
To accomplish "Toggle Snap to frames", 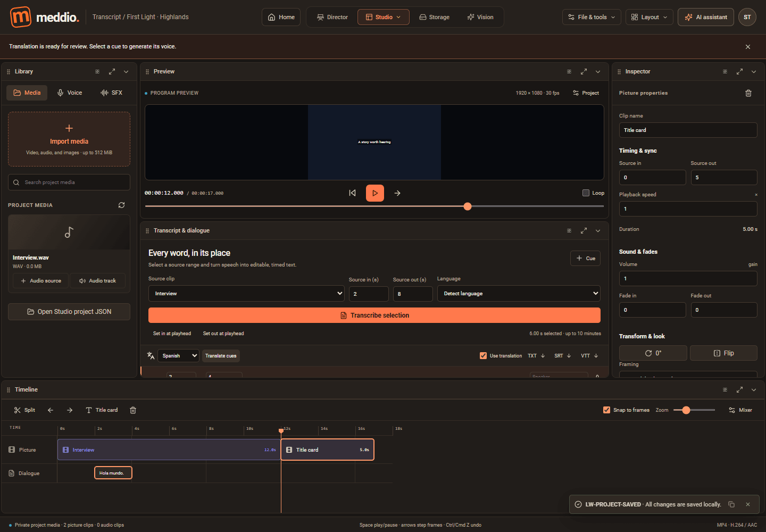I will [x=606, y=410].
